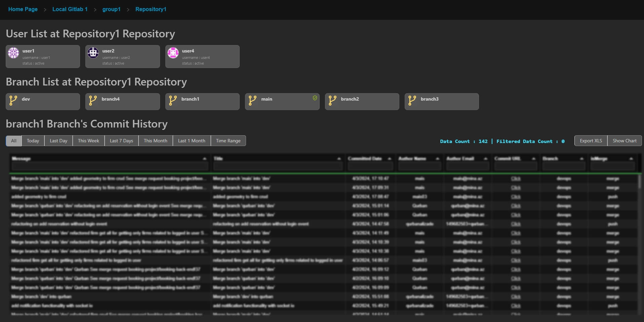This screenshot has height=322, width=644.
Task: Select the All time filter tab
Action: [x=14, y=141]
